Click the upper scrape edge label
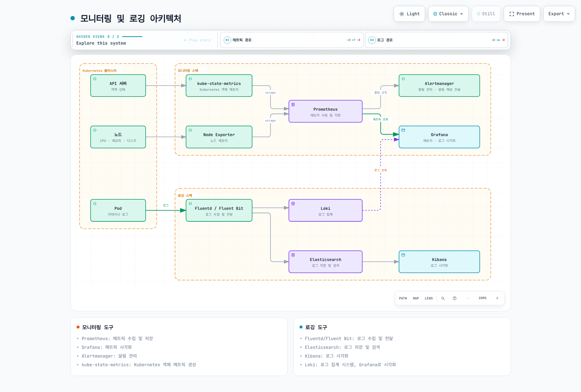 point(271,93)
